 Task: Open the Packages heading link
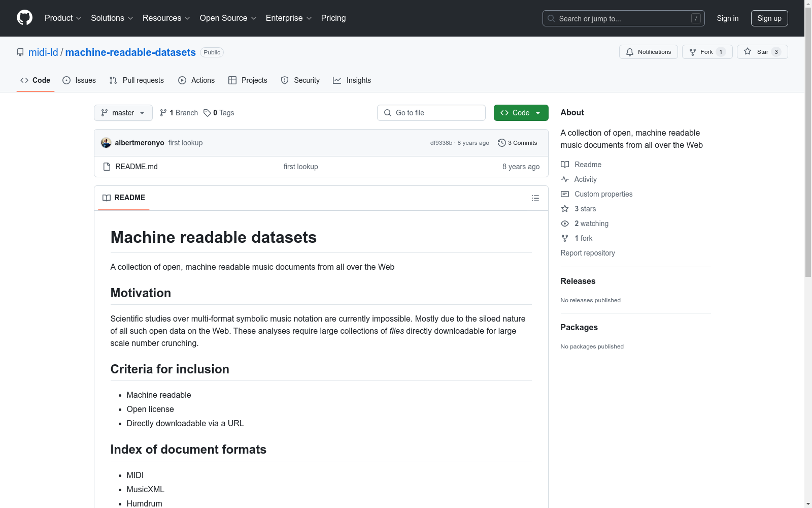pyautogui.click(x=579, y=327)
